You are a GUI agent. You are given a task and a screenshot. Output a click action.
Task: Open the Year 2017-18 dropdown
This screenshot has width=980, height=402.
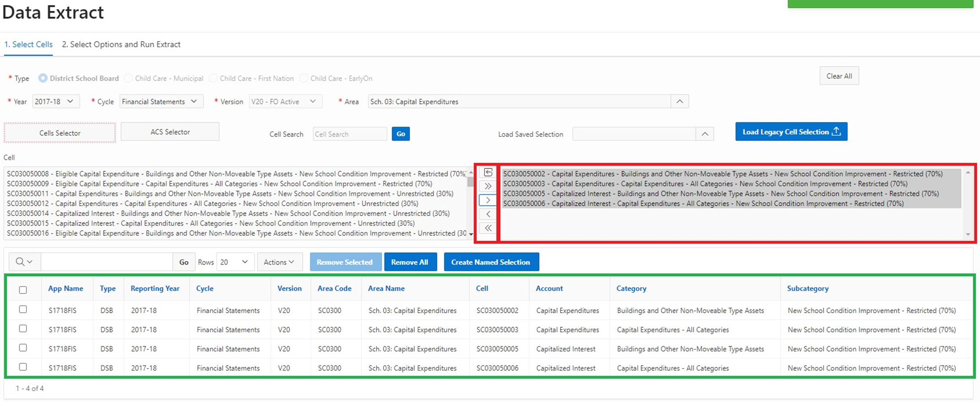[56, 102]
